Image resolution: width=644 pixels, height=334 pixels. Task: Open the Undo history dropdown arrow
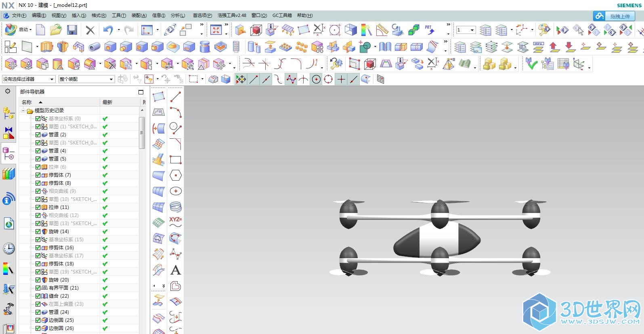119,30
